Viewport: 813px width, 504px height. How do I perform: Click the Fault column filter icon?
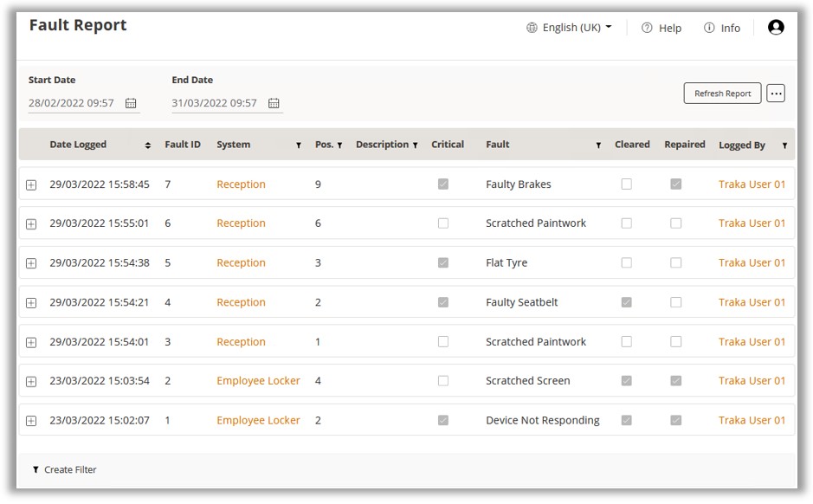[598, 145]
